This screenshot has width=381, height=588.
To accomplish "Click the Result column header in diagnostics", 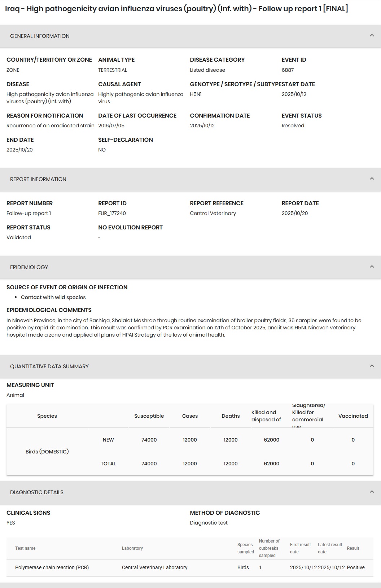I will [353, 548].
